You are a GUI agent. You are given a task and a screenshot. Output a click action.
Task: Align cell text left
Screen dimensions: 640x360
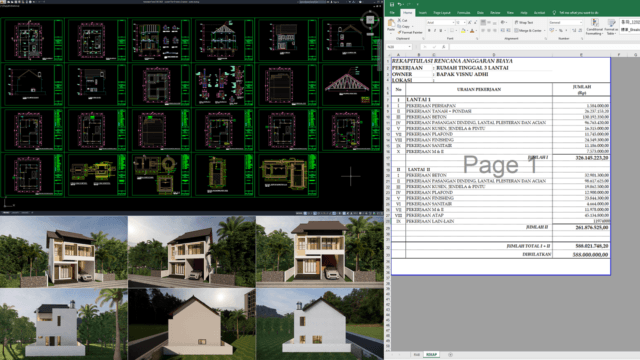pyautogui.click(x=483, y=31)
